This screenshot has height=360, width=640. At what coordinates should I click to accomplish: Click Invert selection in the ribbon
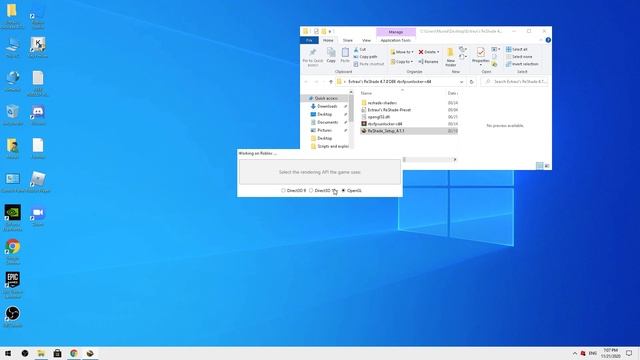pos(522,64)
